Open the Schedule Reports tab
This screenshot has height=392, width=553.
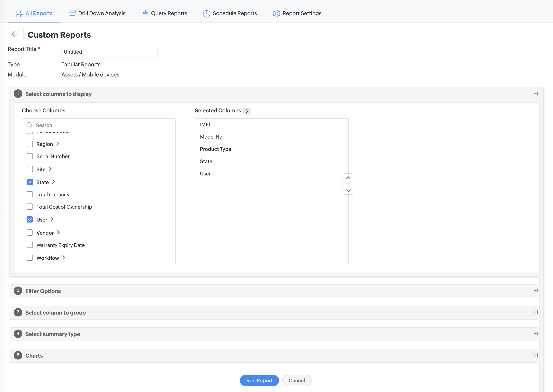pyautogui.click(x=234, y=13)
